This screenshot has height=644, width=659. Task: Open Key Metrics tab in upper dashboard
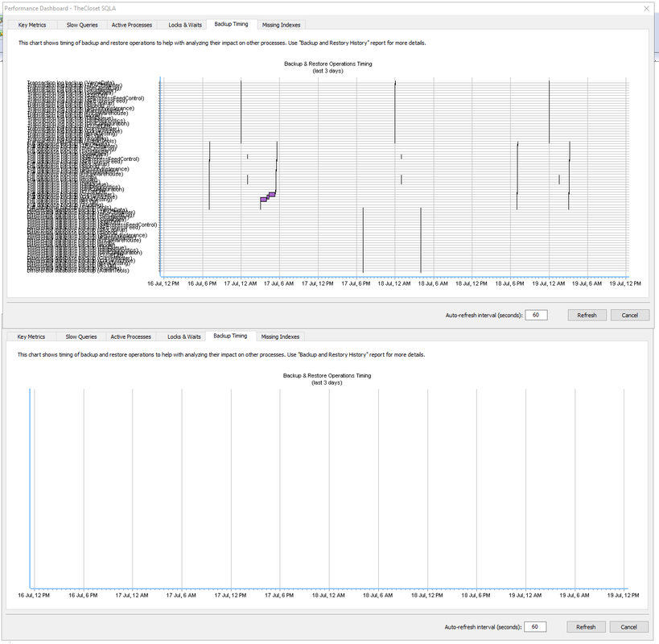(x=32, y=25)
